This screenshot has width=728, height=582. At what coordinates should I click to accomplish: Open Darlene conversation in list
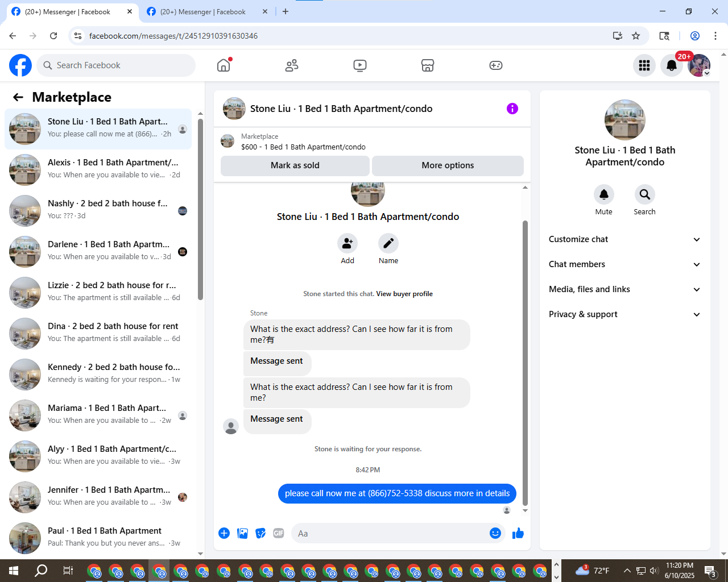pos(98,252)
